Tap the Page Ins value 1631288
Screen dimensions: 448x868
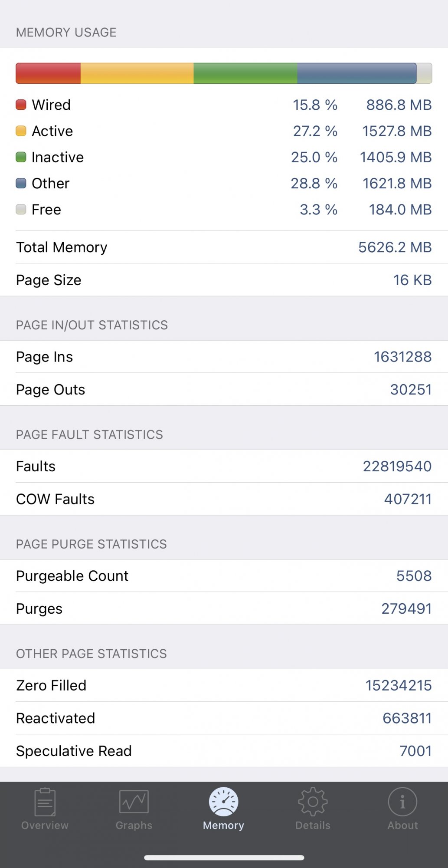[402, 357]
